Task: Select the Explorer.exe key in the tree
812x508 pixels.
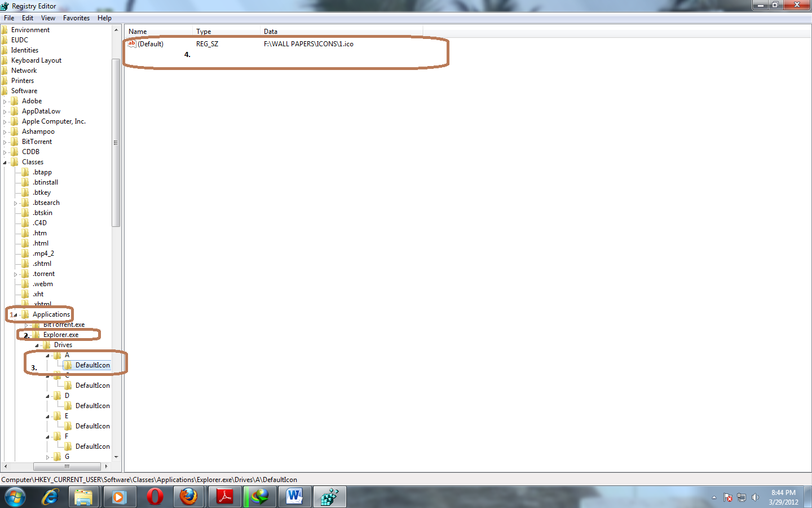Action: click(60, 334)
